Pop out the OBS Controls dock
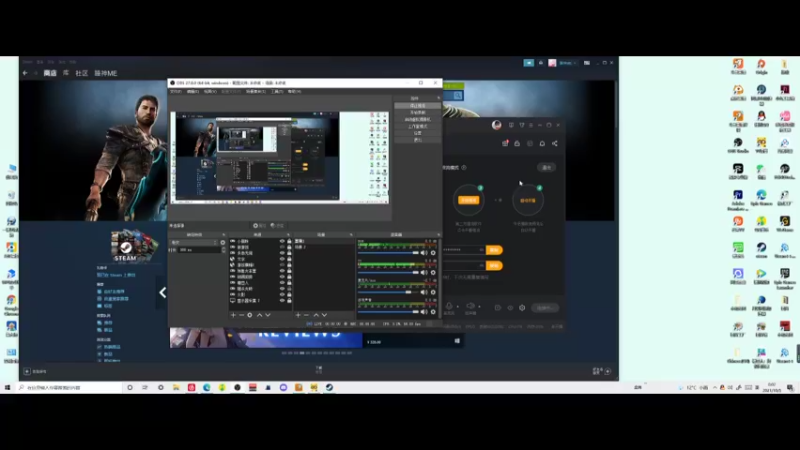This screenshot has width=800, height=450. click(438, 98)
